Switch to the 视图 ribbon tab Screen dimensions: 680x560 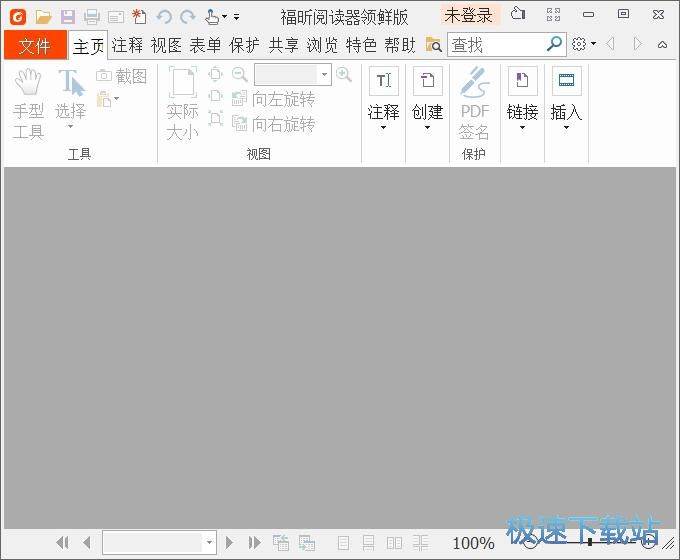pos(167,45)
